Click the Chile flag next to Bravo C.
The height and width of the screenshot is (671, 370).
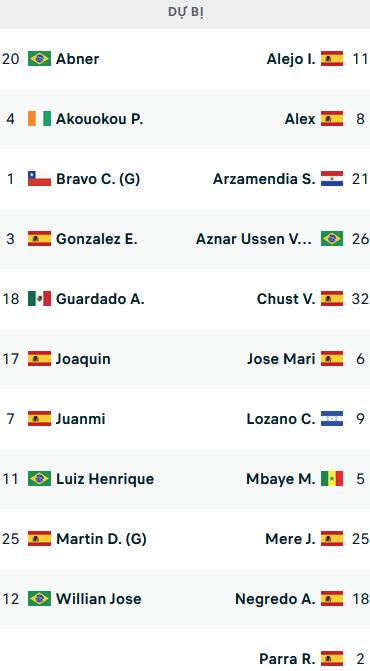(x=39, y=178)
